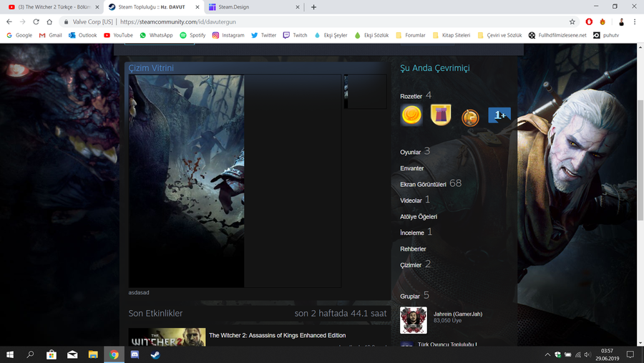Open the İnceleme reviews page
Screen dimensions: 644x363
coord(412,233)
